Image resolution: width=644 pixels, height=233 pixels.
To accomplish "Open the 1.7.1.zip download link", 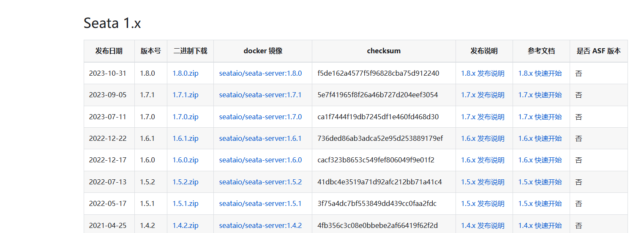I will click(x=185, y=95).
